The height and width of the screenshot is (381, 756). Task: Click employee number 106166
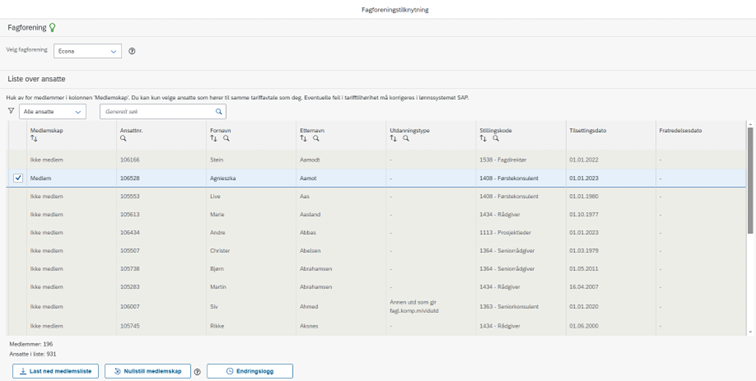[x=130, y=160]
